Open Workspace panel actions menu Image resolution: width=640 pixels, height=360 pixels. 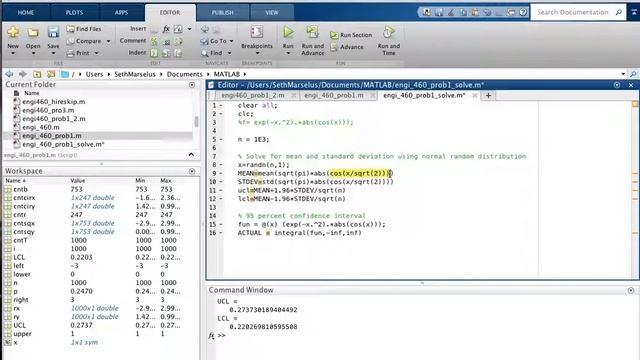(192, 171)
